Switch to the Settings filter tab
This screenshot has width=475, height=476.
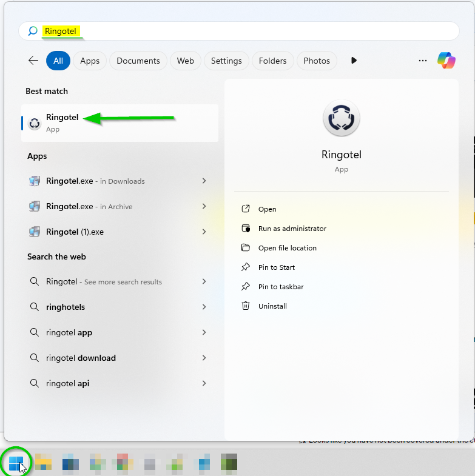click(226, 61)
